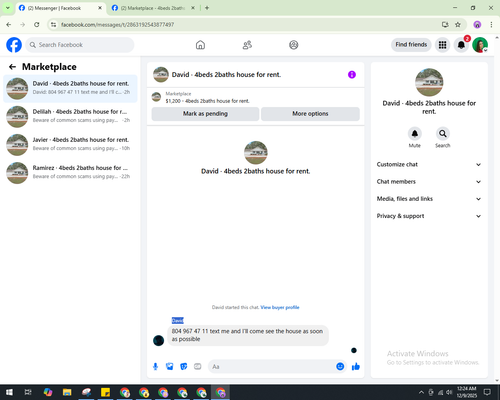Click the large house photo in the details panel
500x400 pixels.
[429, 82]
